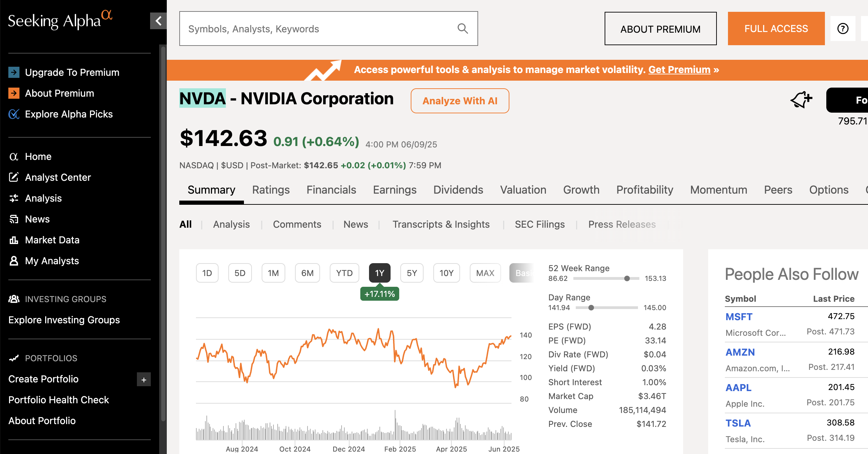868x454 pixels.
Task: Switch to the Financials tab
Action: [331, 190]
